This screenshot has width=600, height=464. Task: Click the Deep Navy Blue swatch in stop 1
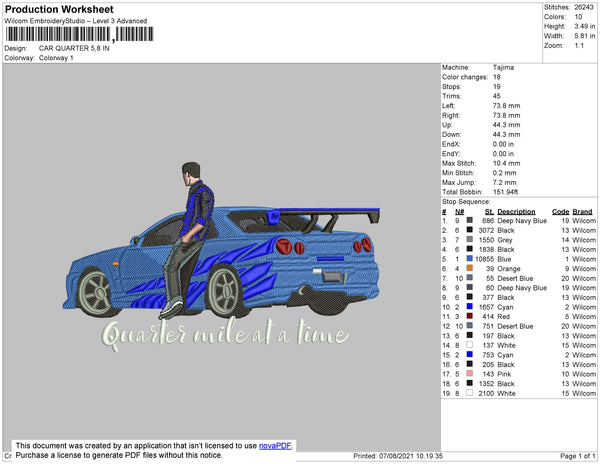coord(469,221)
